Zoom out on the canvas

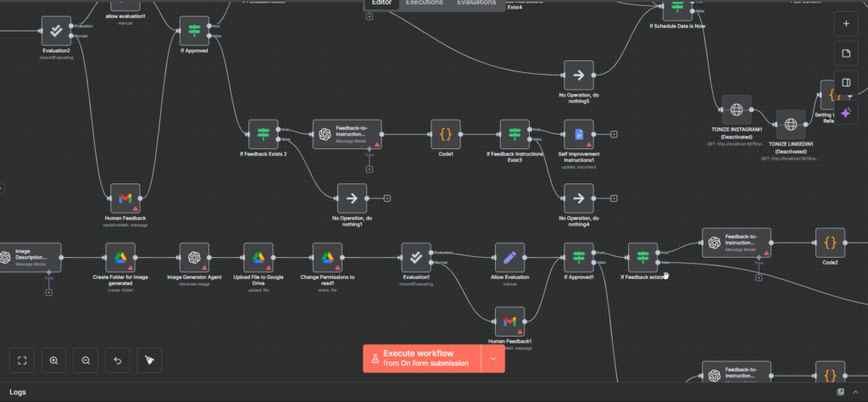pyautogui.click(x=86, y=360)
